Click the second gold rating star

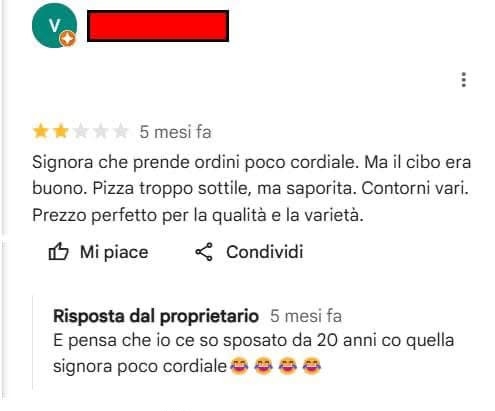(x=61, y=131)
